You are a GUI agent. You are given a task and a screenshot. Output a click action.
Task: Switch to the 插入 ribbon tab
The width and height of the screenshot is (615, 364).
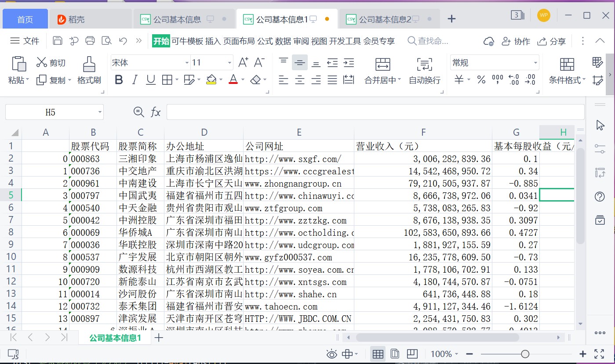coord(213,41)
